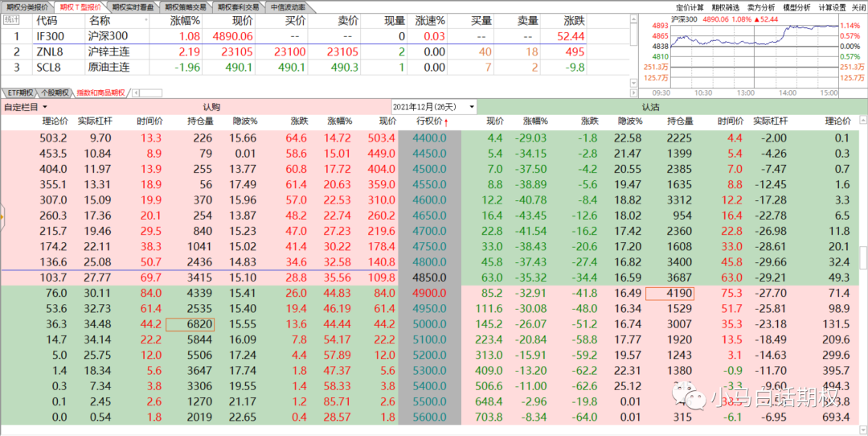
Task: Open the 自定栏目 dropdown
Action: pyautogui.click(x=26, y=107)
